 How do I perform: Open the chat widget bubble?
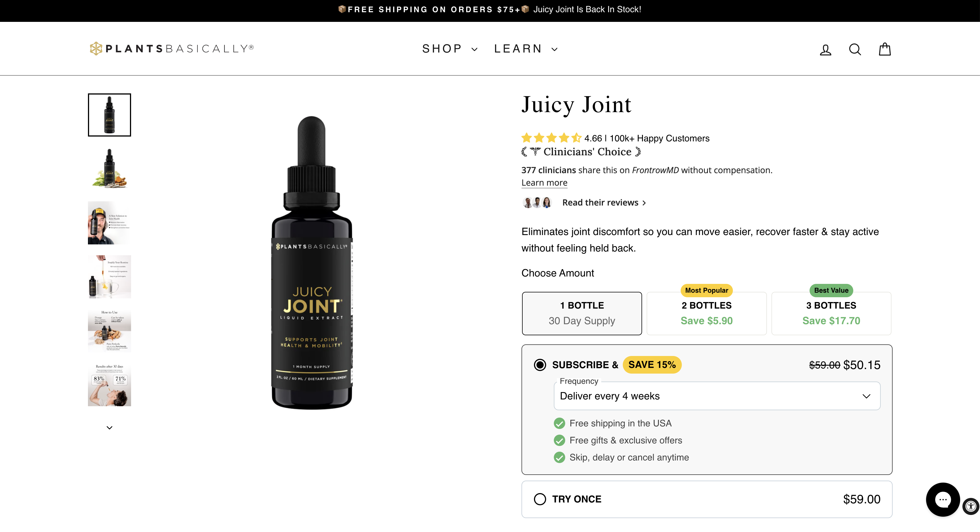[943, 500]
